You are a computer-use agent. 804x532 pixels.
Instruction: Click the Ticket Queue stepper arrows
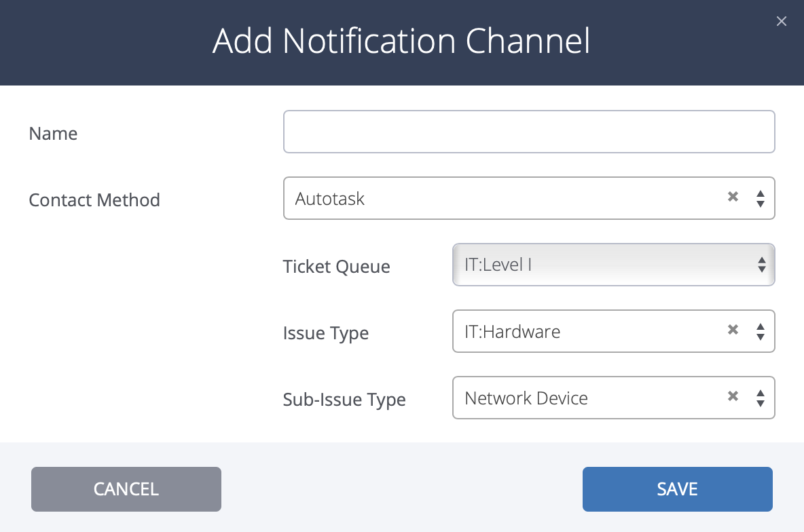tap(761, 265)
